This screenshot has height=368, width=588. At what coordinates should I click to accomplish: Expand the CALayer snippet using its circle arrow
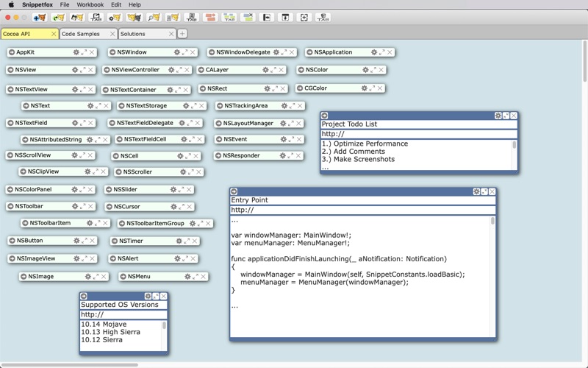(201, 70)
